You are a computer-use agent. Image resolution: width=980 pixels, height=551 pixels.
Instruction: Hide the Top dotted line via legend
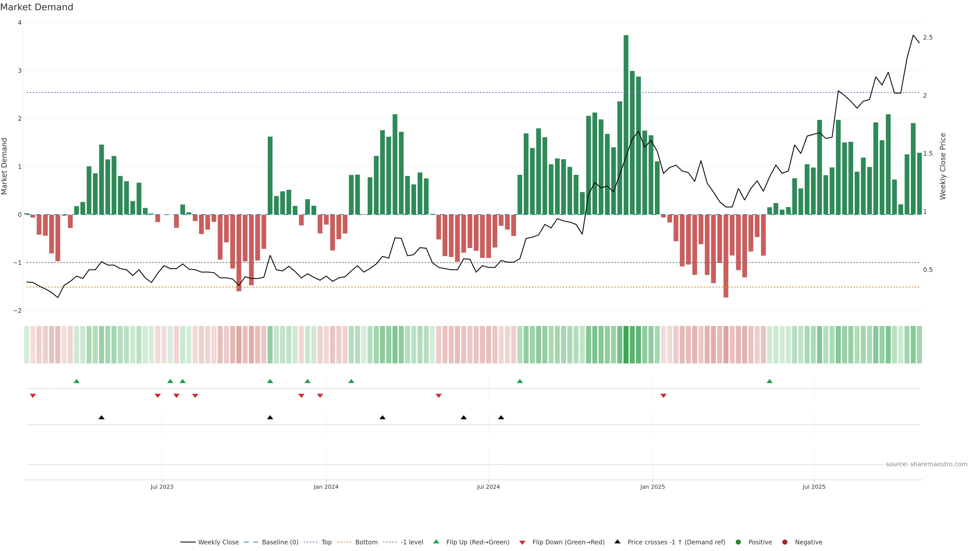pyautogui.click(x=326, y=542)
